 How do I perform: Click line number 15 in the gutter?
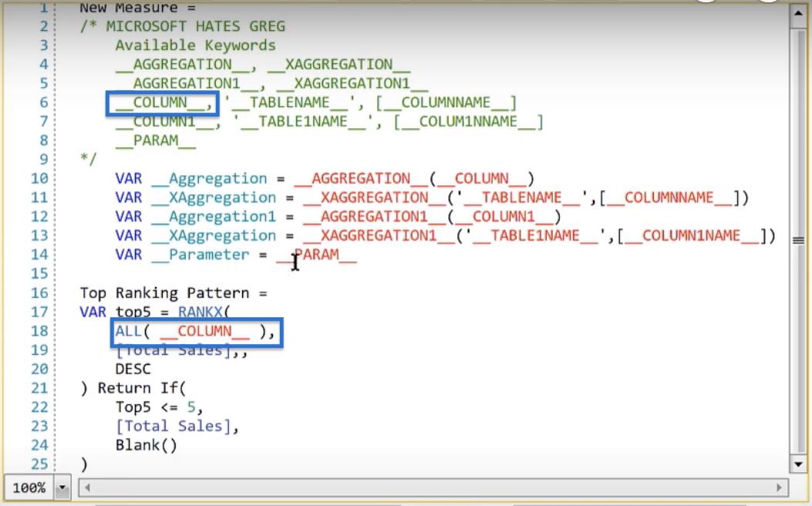(x=39, y=274)
